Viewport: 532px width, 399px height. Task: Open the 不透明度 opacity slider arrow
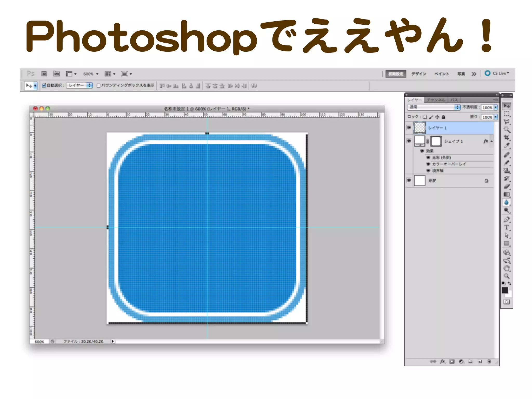[x=495, y=107]
